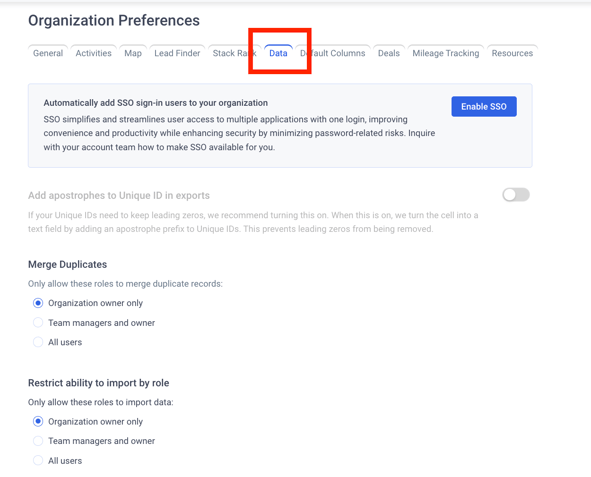Image resolution: width=591 pixels, height=477 pixels.
Task: Select the Data tab
Action: [x=278, y=53]
